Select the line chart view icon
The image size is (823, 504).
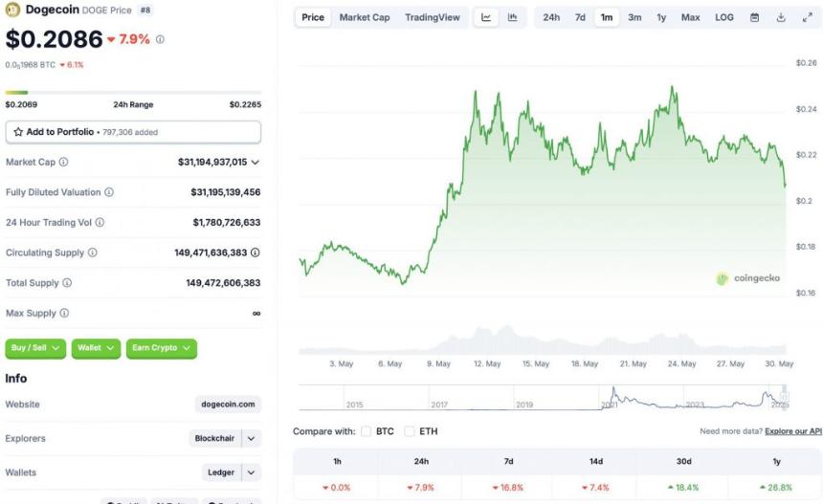click(x=486, y=17)
